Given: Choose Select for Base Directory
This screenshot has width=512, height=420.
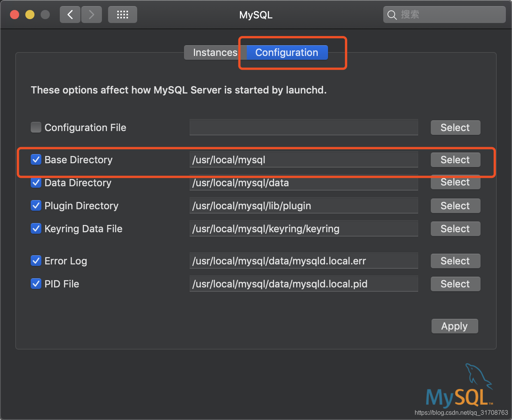Looking at the screenshot, I should pyautogui.click(x=455, y=160).
